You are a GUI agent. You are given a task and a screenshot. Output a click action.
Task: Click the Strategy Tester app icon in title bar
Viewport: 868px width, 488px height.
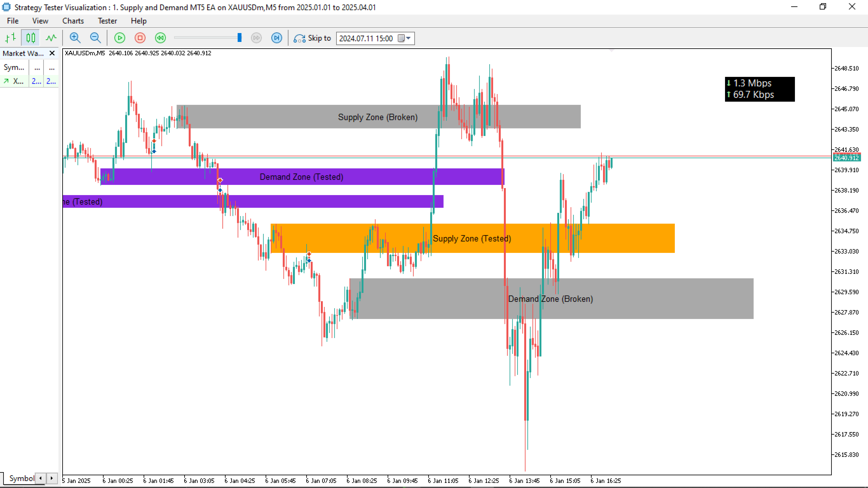pos(7,7)
